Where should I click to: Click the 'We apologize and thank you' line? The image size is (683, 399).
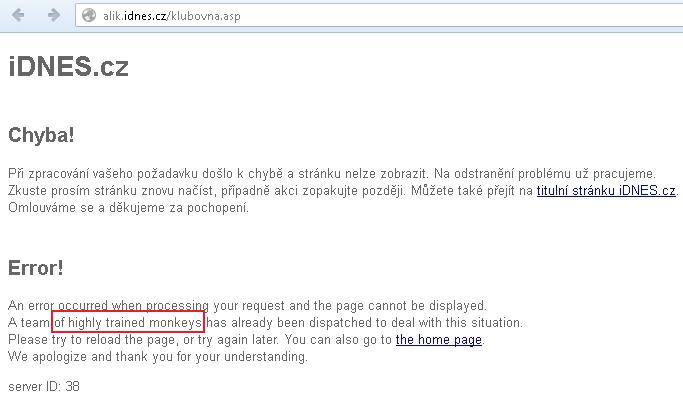(158, 357)
